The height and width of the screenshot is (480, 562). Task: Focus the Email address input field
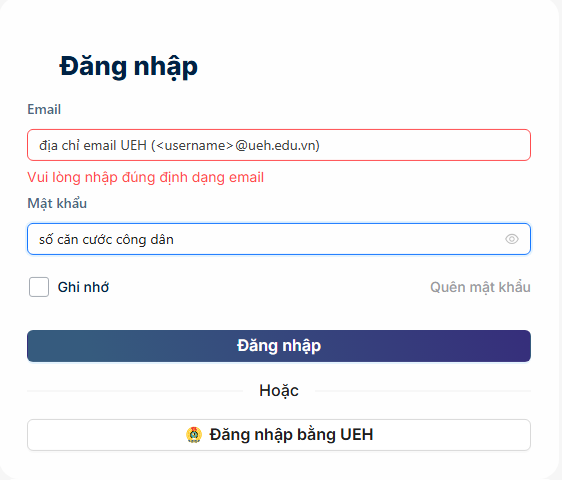click(279, 145)
